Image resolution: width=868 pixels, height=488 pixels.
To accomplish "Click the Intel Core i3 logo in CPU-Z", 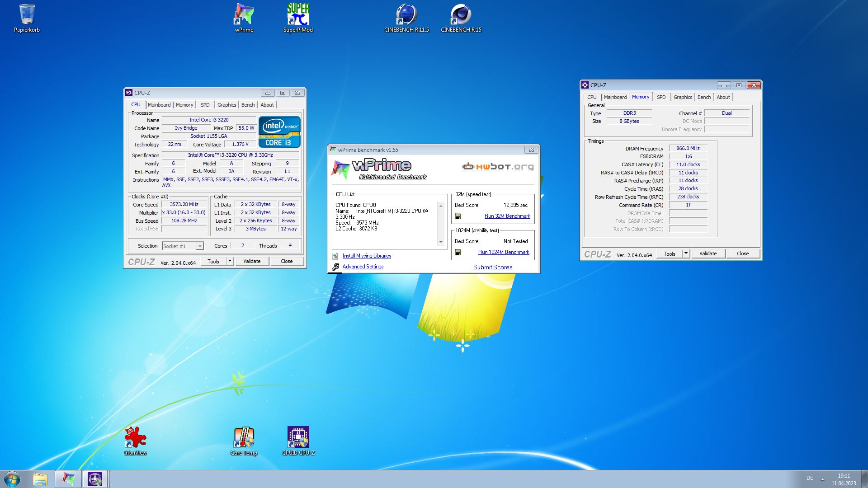I will [279, 132].
